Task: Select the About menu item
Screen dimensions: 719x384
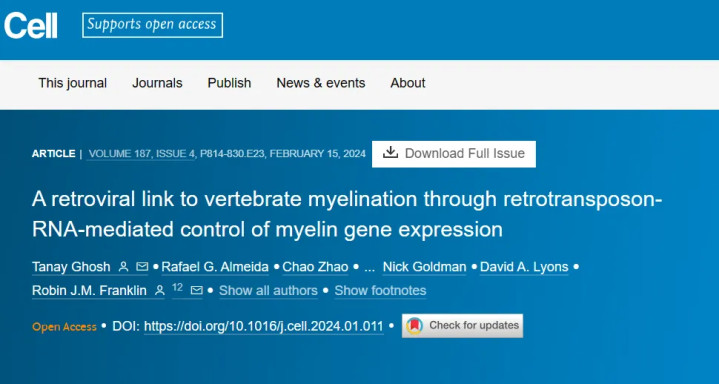Action: point(408,83)
